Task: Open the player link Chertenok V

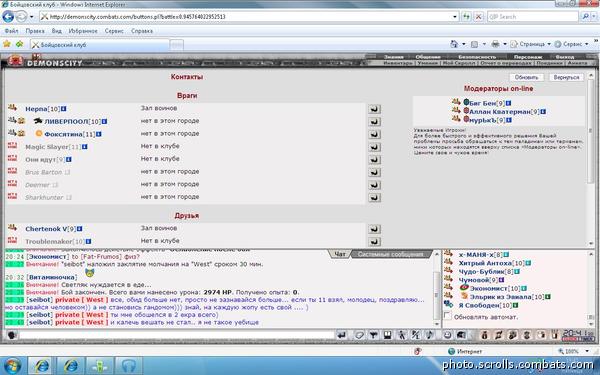Action: pos(46,229)
